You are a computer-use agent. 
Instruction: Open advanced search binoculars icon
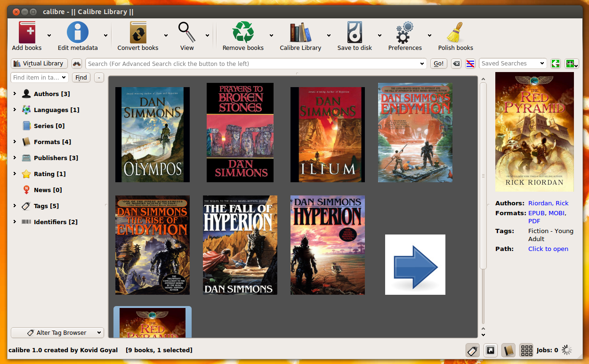[77, 64]
